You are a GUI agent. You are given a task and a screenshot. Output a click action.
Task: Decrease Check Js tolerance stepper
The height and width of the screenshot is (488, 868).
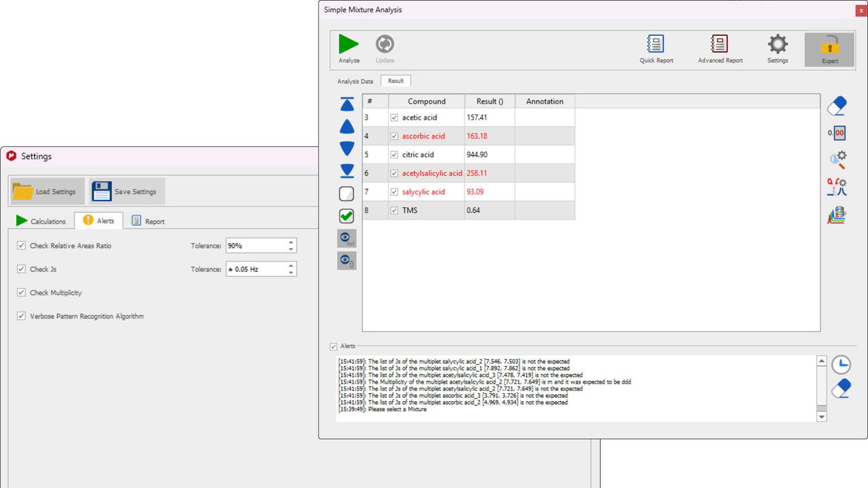(x=291, y=272)
